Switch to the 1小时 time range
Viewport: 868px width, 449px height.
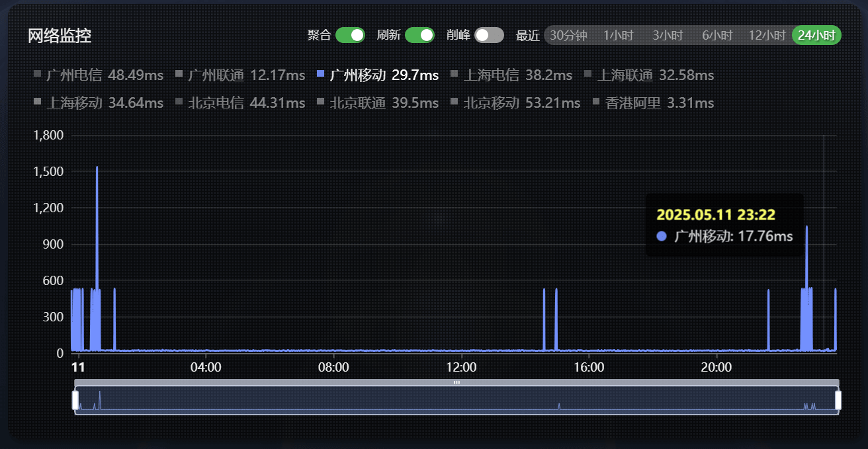tap(618, 35)
